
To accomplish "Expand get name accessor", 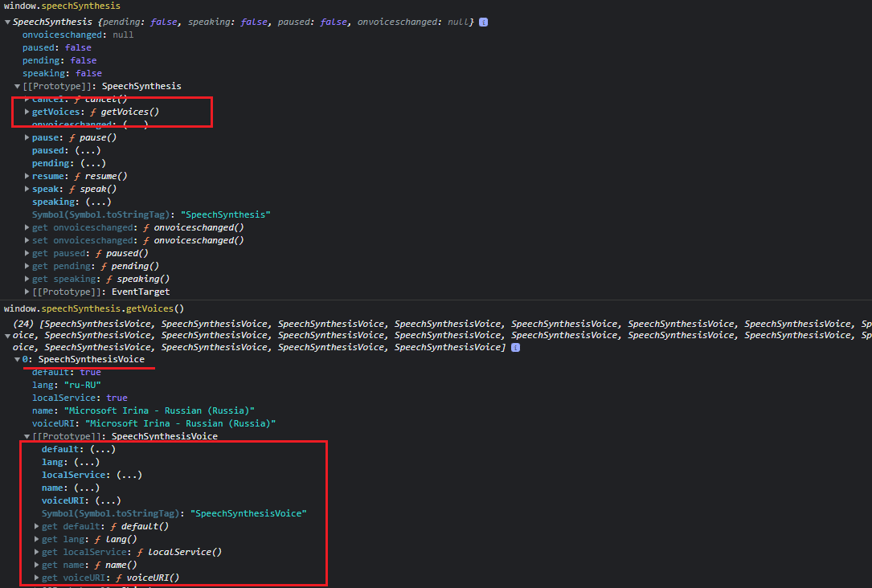I will [37, 565].
